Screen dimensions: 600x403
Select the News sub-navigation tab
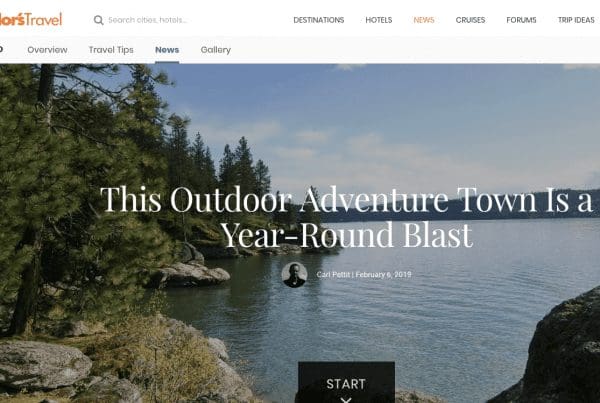(x=167, y=50)
